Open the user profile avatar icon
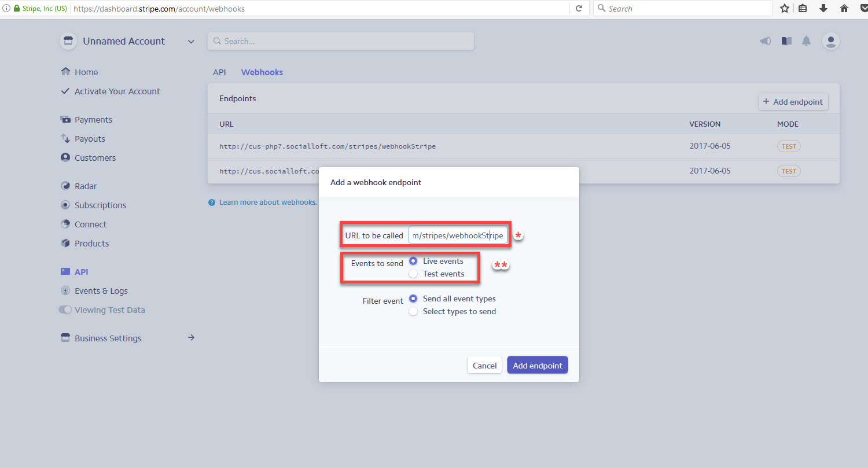The height and width of the screenshot is (468, 868). (831, 41)
